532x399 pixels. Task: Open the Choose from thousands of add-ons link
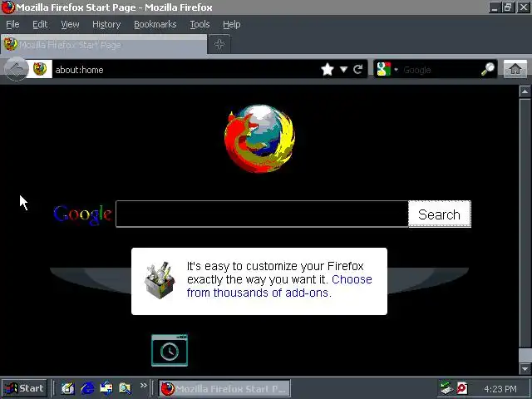click(x=279, y=286)
